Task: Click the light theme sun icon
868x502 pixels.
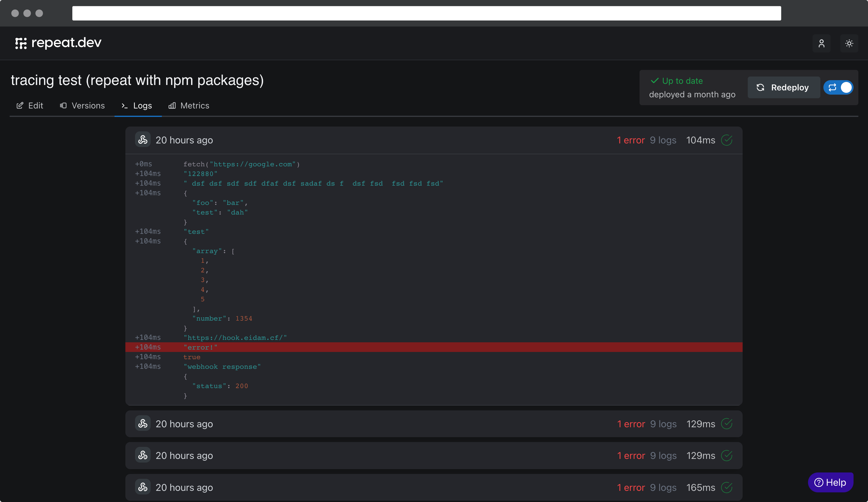Action: 849,43
